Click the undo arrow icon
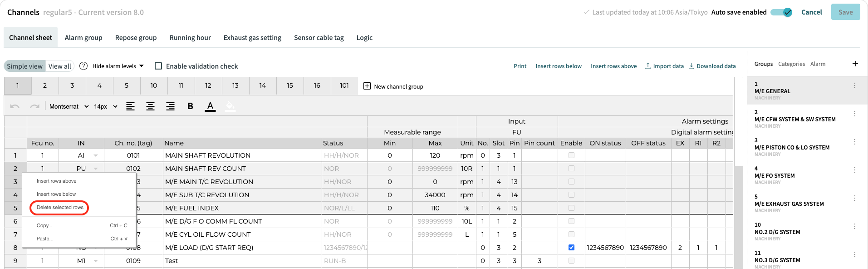 15,106
